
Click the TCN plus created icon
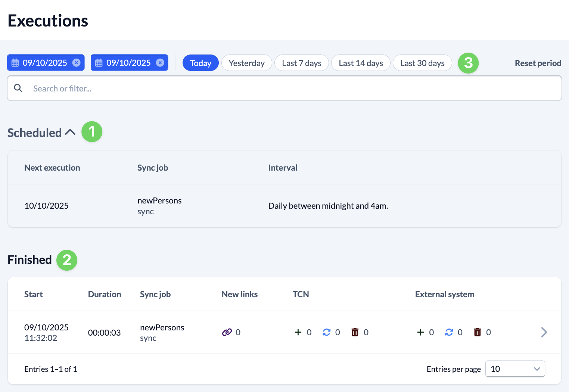[x=298, y=332]
